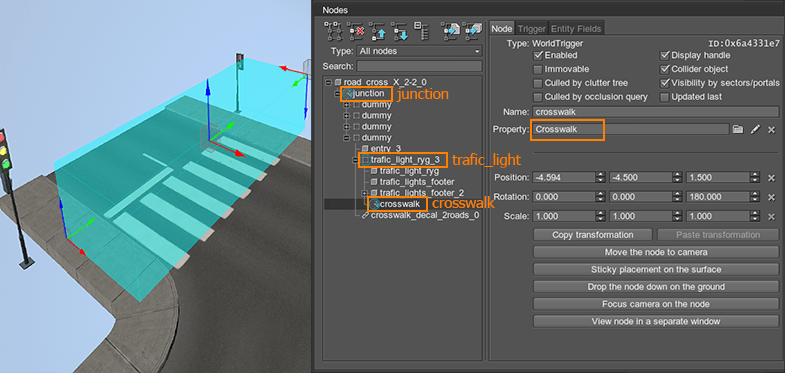
Task: Delete selected node with red X icon
Action: pyautogui.click(x=355, y=31)
